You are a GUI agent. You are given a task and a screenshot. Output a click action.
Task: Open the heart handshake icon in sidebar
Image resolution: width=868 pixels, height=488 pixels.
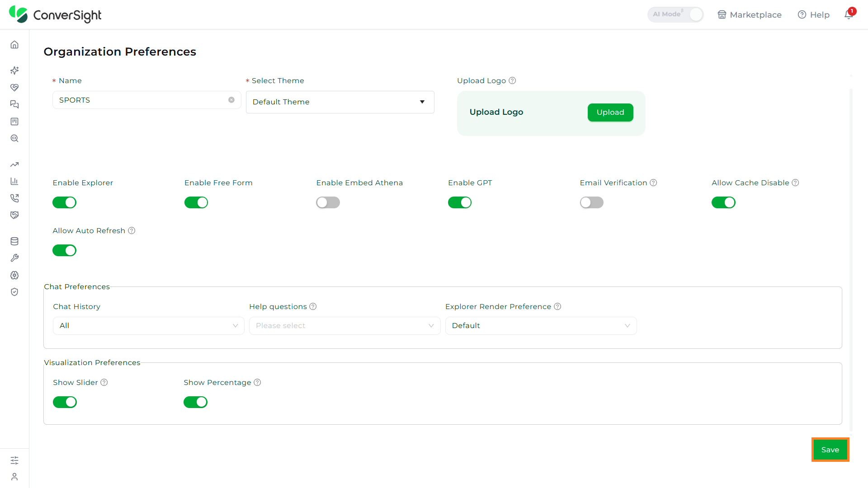(14, 87)
